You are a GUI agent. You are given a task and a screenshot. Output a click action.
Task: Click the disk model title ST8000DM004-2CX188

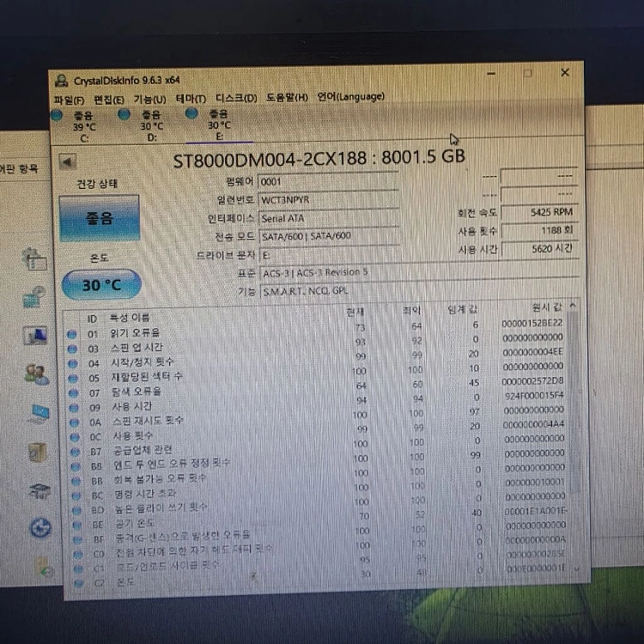[x=270, y=160]
